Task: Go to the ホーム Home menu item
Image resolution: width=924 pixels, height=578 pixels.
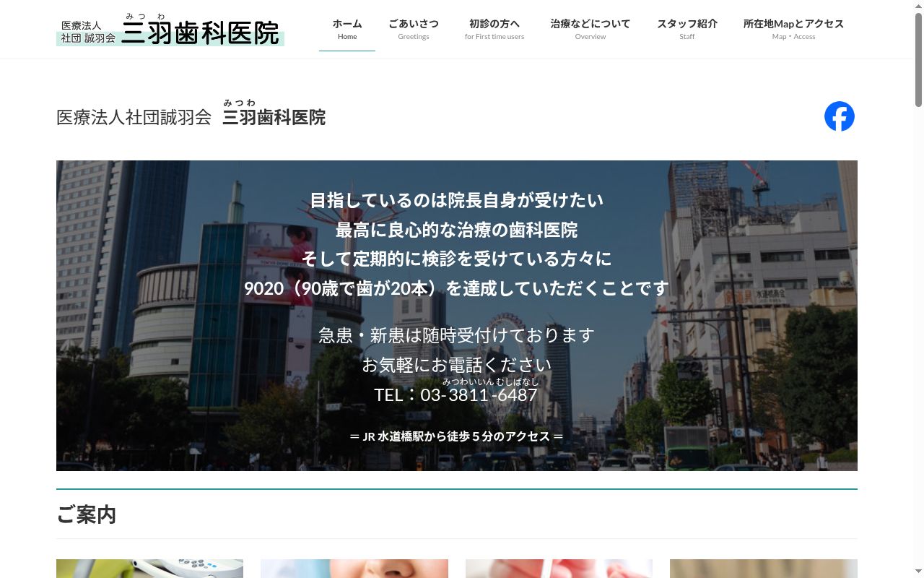Action: pos(347,29)
